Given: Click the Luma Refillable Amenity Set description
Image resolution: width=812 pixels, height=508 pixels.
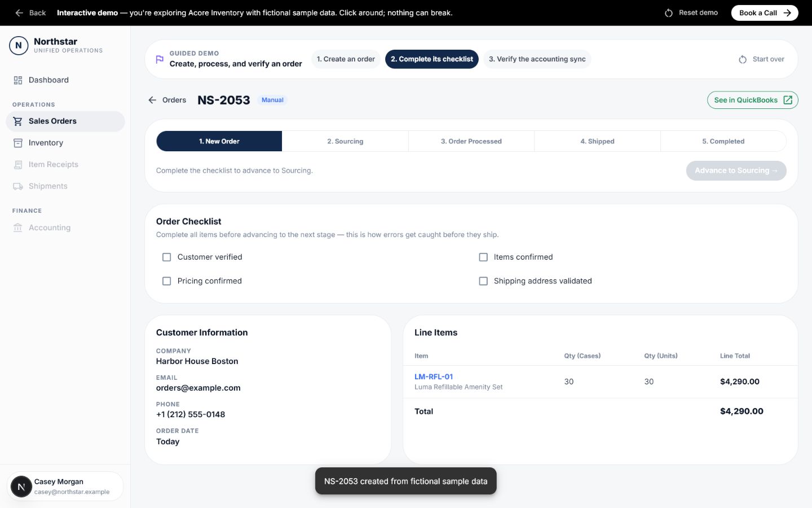Looking at the screenshot, I should [458, 387].
